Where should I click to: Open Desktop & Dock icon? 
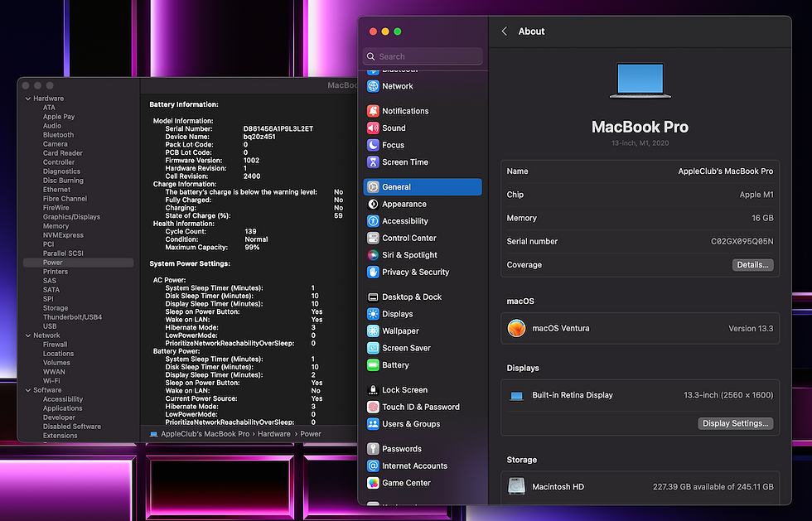click(373, 297)
